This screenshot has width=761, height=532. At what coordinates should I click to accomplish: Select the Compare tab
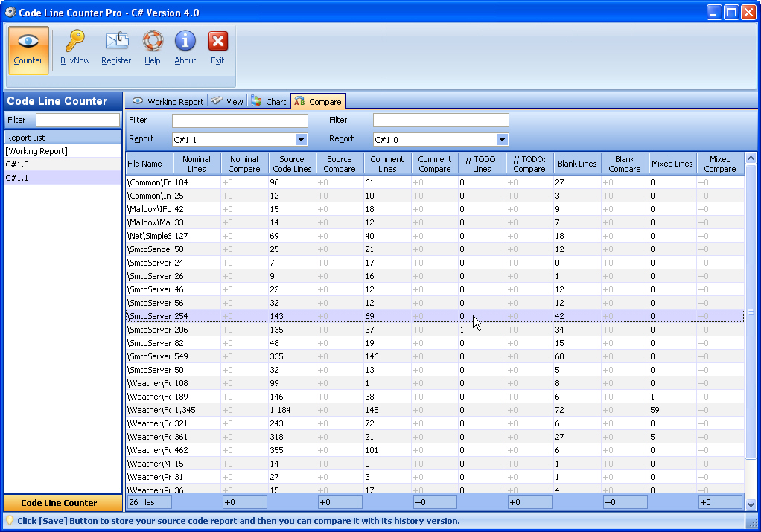click(318, 101)
